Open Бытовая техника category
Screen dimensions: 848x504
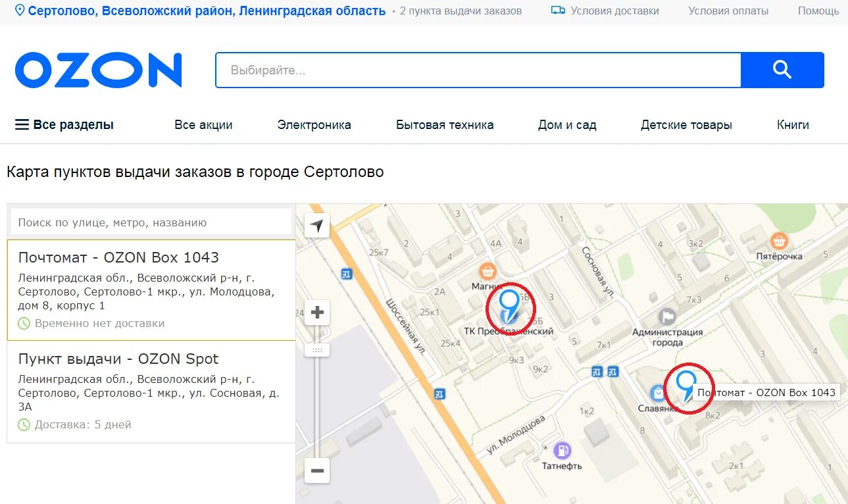tap(445, 124)
